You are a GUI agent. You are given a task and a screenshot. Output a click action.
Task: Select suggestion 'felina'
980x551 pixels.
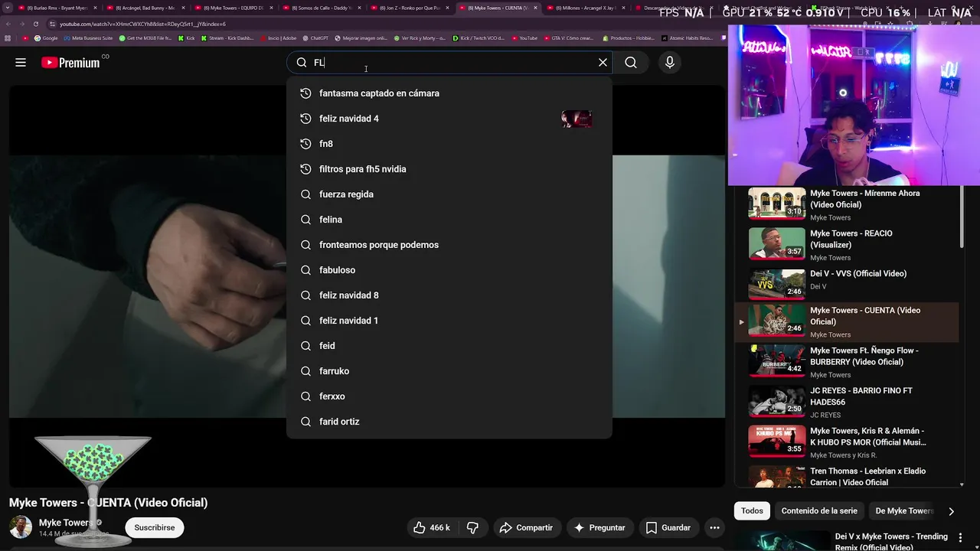click(449, 220)
